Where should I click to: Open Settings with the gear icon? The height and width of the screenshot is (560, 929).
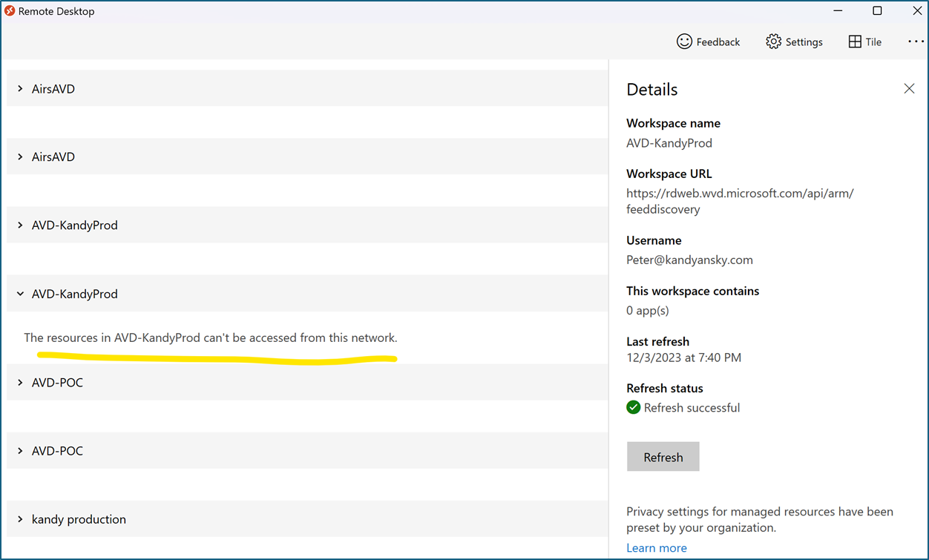(794, 42)
